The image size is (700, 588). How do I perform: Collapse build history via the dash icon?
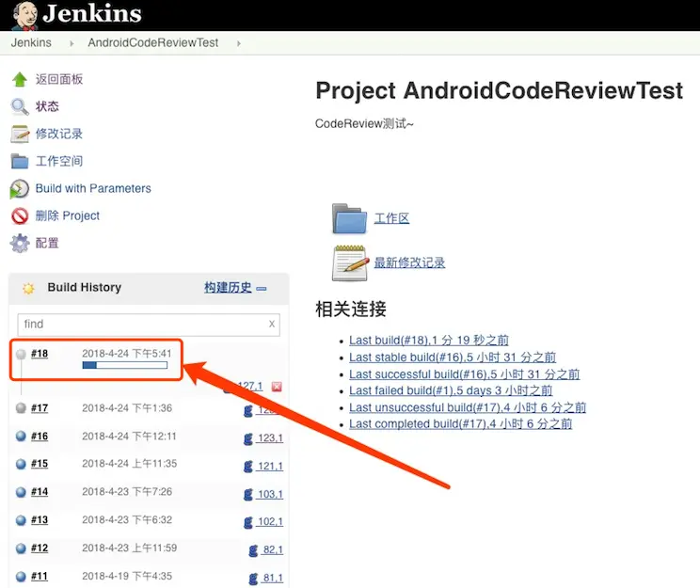click(262, 289)
